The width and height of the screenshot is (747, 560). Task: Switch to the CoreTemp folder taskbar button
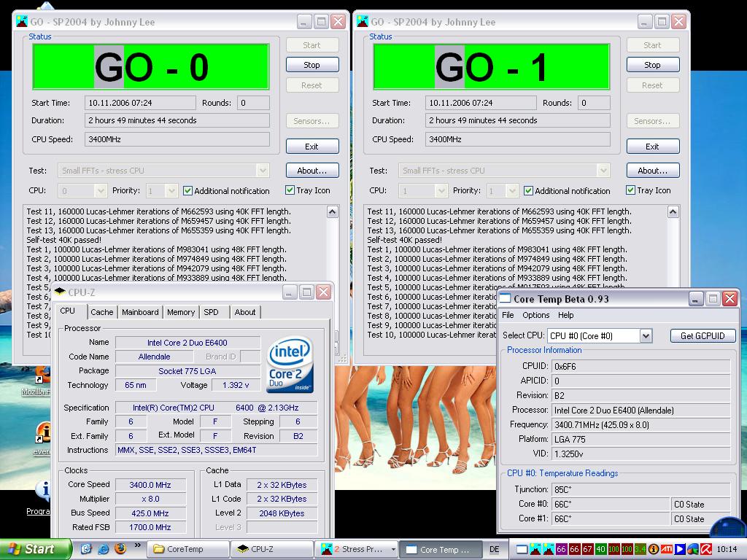[188, 549]
